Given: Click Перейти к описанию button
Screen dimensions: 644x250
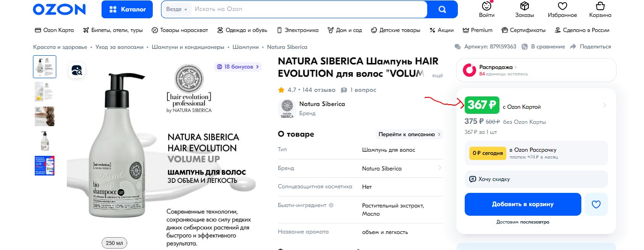Looking at the screenshot, I should click(x=409, y=134).
